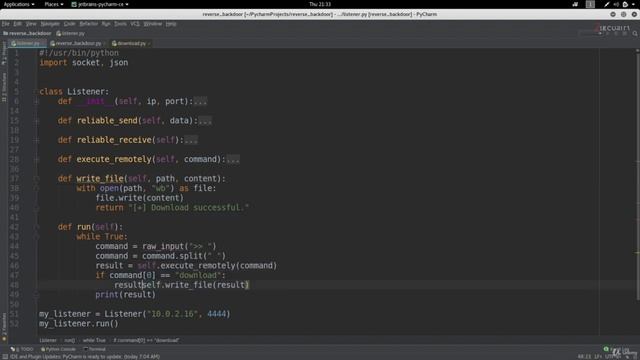The image size is (640, 360).
Task: Click the power menu icon in system tray
Action: [x=625, y=4]
